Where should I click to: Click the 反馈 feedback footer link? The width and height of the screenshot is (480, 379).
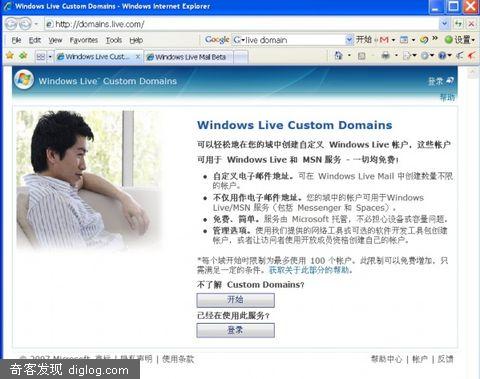[445, 359]
